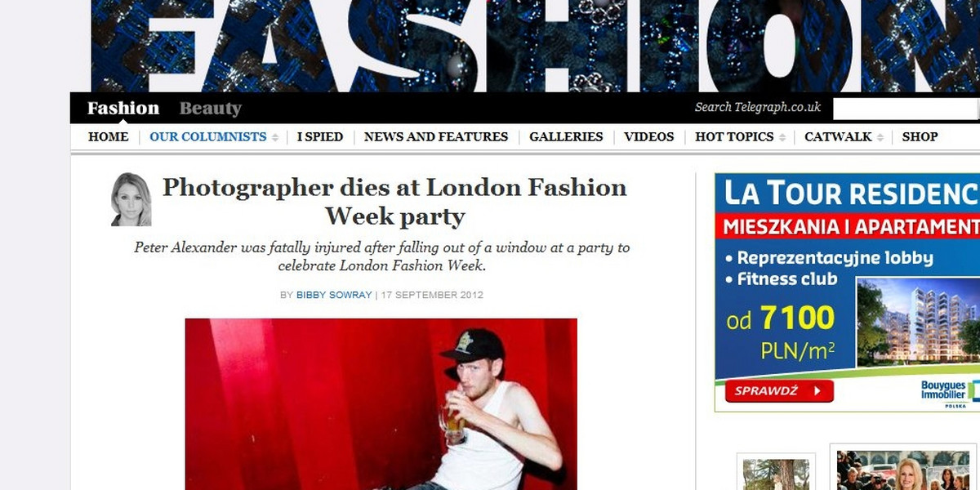Screen dimensions: 980x490
Task: Open the Shop section
Action: click(920, 137)
